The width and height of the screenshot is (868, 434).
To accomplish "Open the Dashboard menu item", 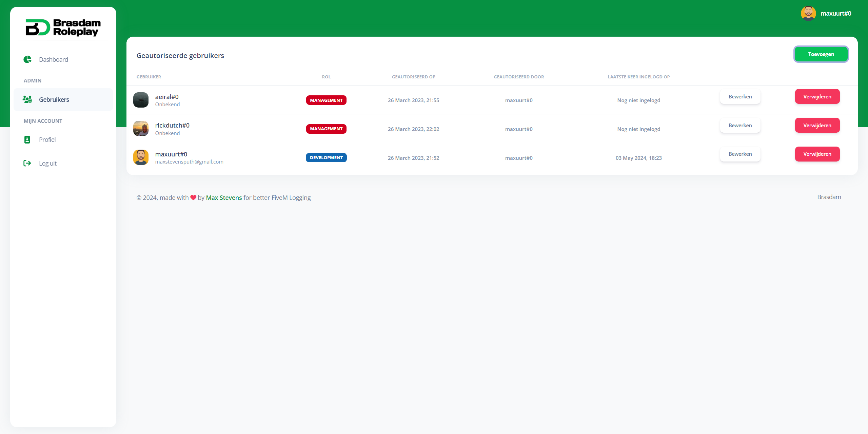I will (x=53, y=59).
